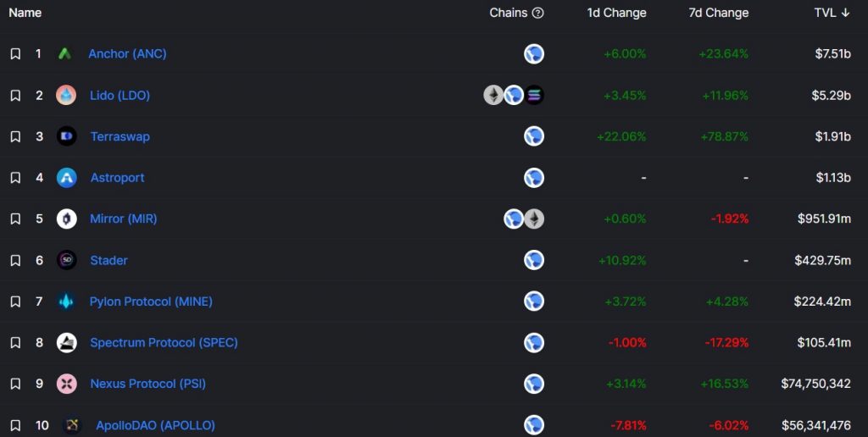Click the Terra chain icon in Stader row

pos(534,260)
